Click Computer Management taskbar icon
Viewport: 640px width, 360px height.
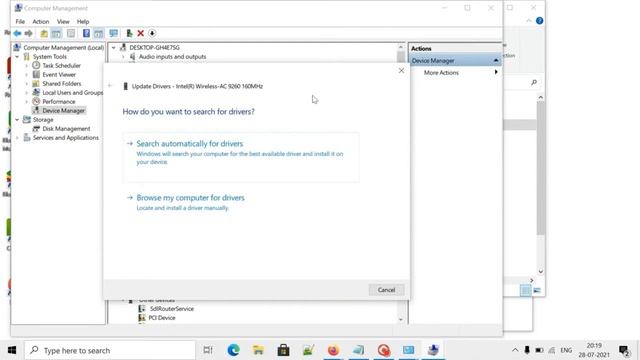pos(433,350)
